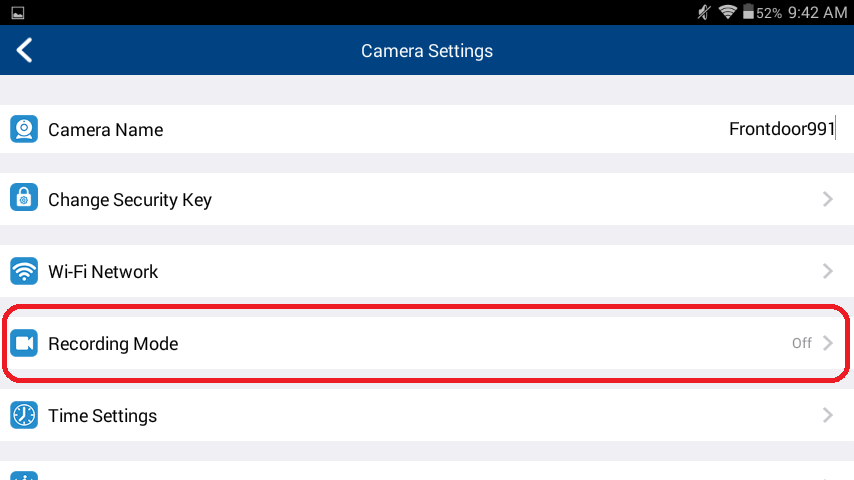854x480 pixels.
Task: Select the Wi-Fi Network label
Action: 103,271
